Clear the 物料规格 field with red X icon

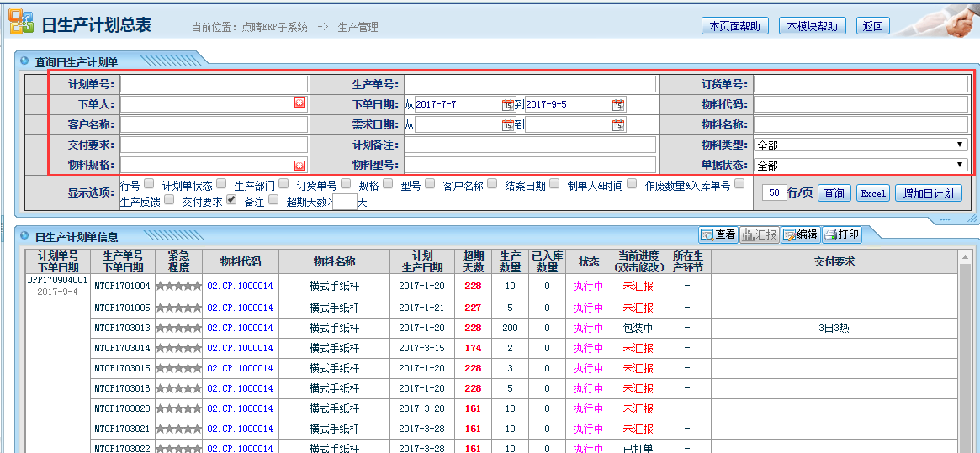(299, 165)
